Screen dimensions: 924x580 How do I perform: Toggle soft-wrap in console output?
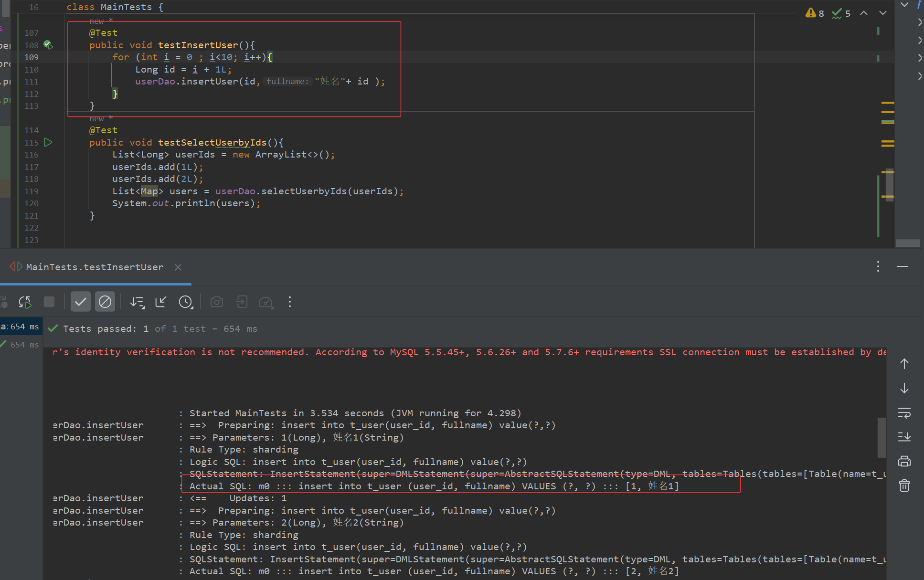tap(904, 413)
